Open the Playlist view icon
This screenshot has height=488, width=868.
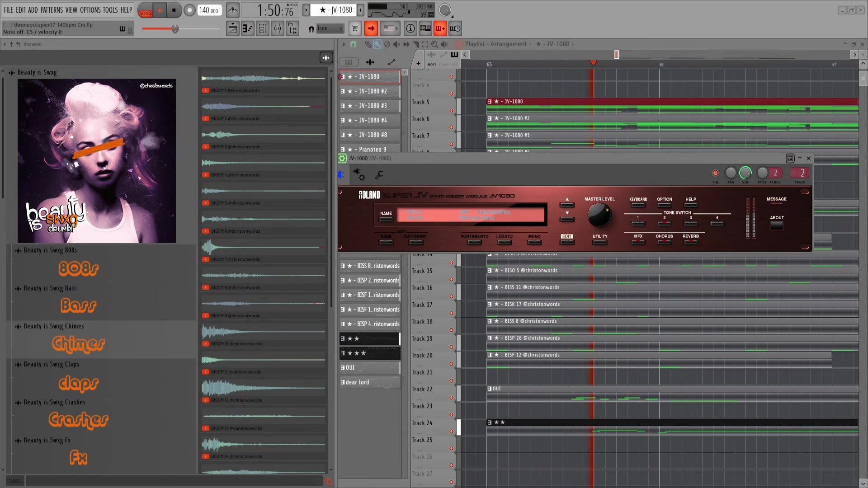[233, 28]
